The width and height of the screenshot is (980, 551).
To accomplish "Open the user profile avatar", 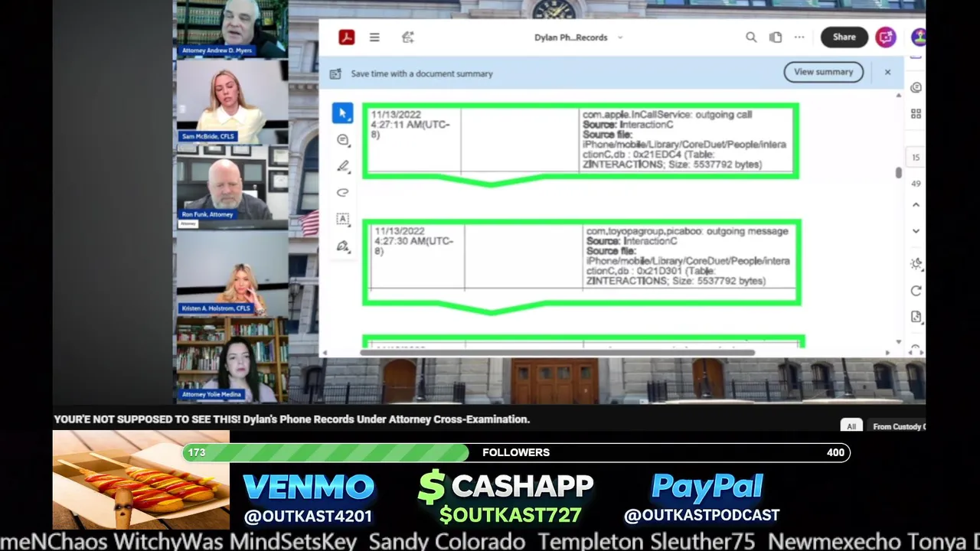I will (918, 37).
